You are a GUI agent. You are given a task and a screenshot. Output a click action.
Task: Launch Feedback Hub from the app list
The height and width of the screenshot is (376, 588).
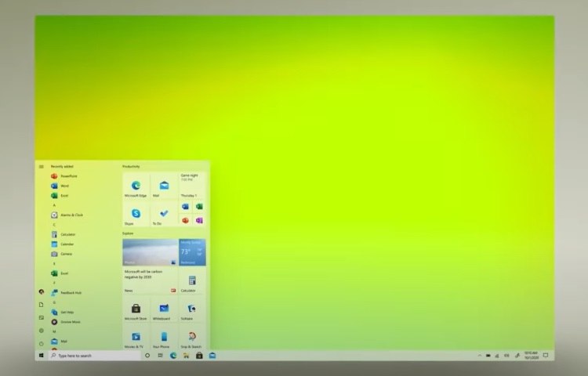pyautogui.click(x=67, y=293)
